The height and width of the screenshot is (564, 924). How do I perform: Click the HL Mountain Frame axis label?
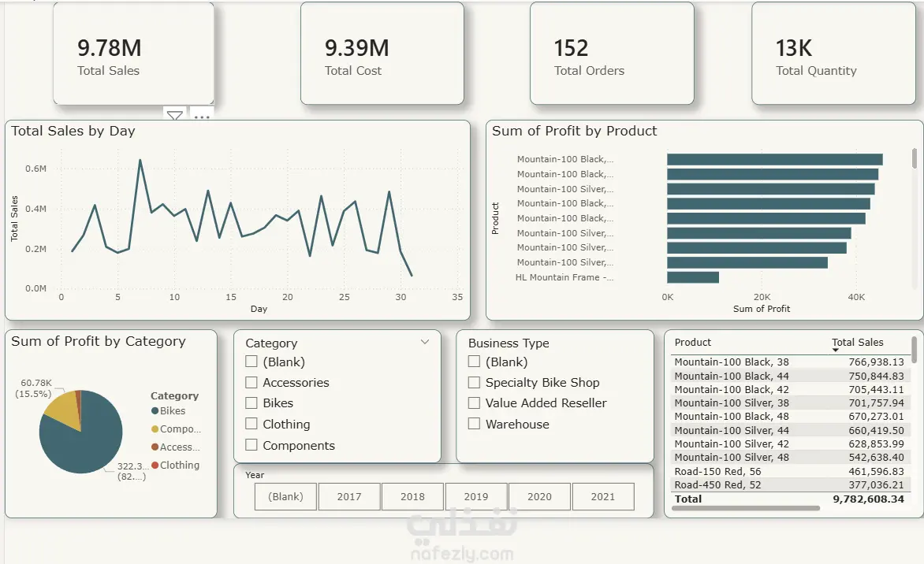564,277
